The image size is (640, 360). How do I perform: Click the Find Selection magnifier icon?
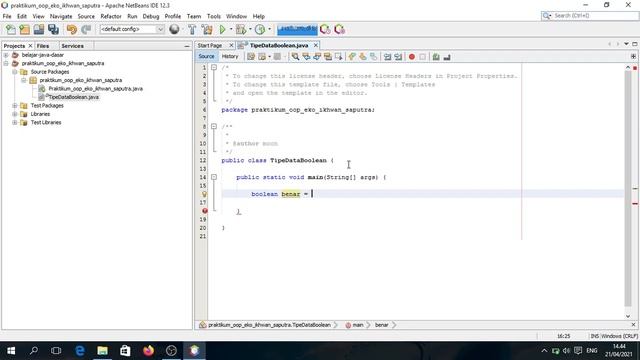tap(295, 57)
